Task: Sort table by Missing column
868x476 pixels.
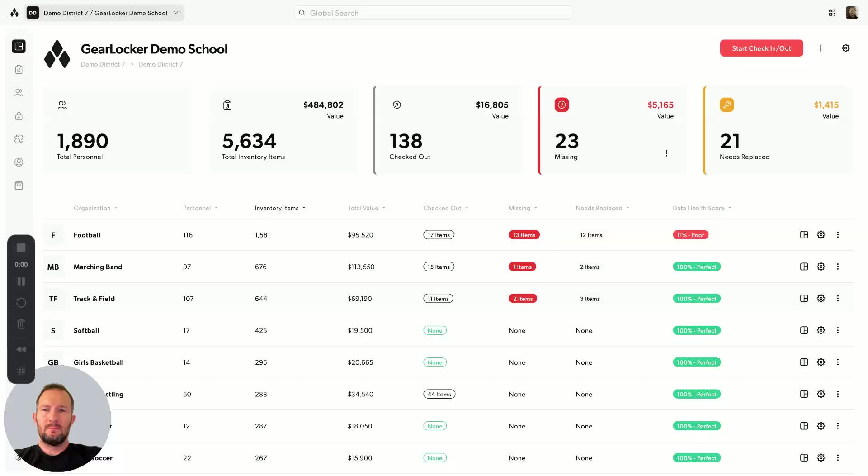Action: click(x=523, y=208)
